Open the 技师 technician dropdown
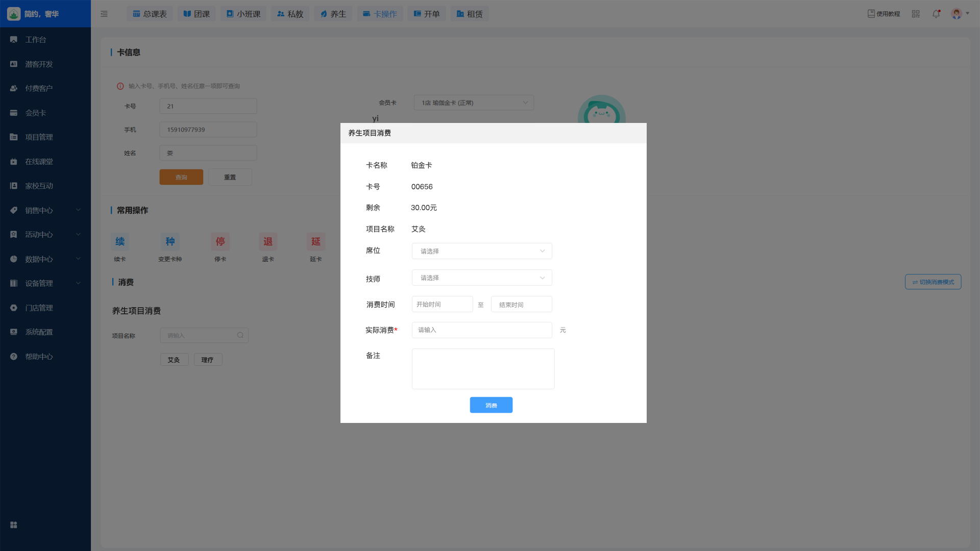 tap(481, 278)
